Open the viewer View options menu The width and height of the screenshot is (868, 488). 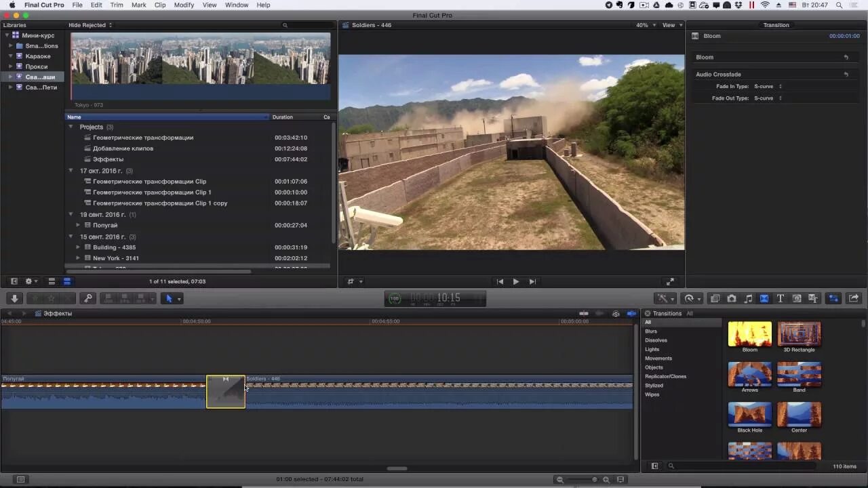(x=671, y=25)
